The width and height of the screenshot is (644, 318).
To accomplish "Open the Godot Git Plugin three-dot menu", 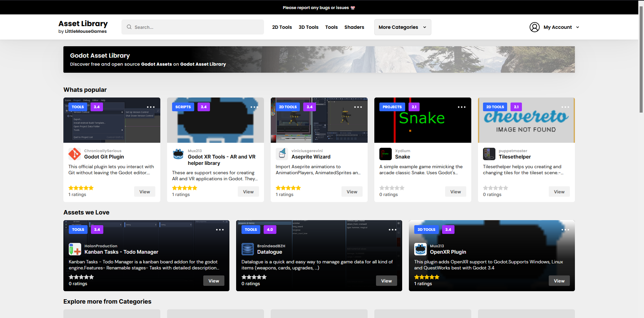I will click(x=151, y=107).
